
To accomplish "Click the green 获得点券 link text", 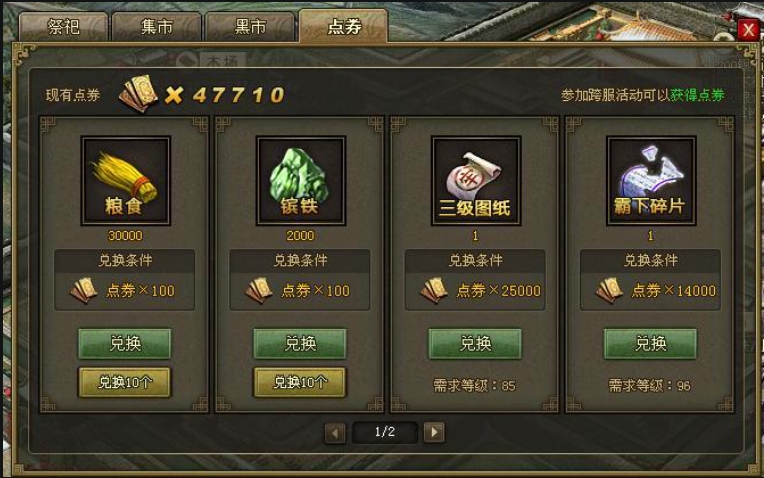I will pyautogui.click(x=697, y=95).
